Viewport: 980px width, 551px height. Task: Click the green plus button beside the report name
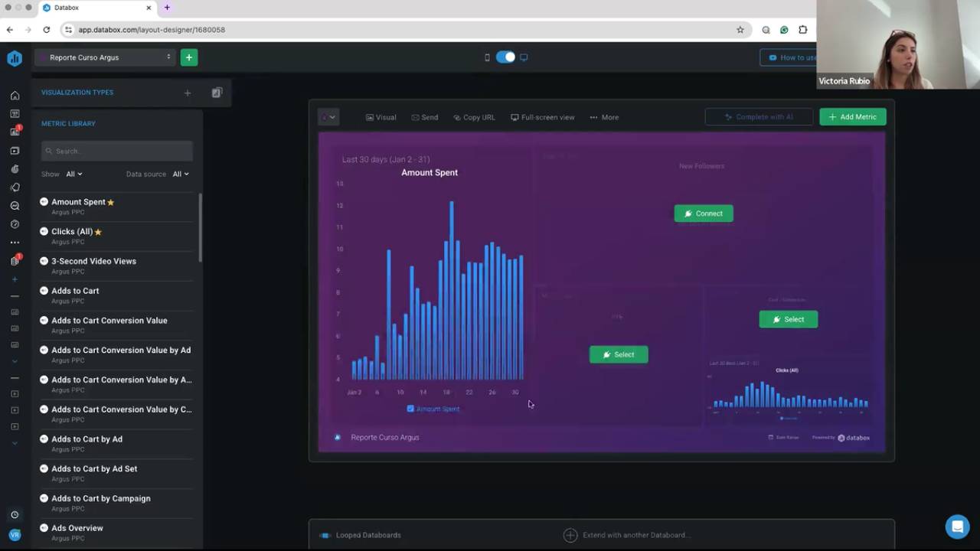pos(189,57)
